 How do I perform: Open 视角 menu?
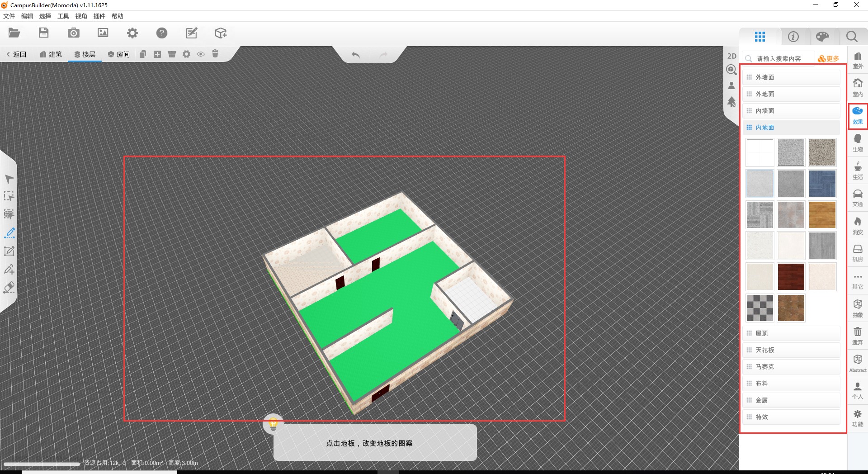(81, 16)
